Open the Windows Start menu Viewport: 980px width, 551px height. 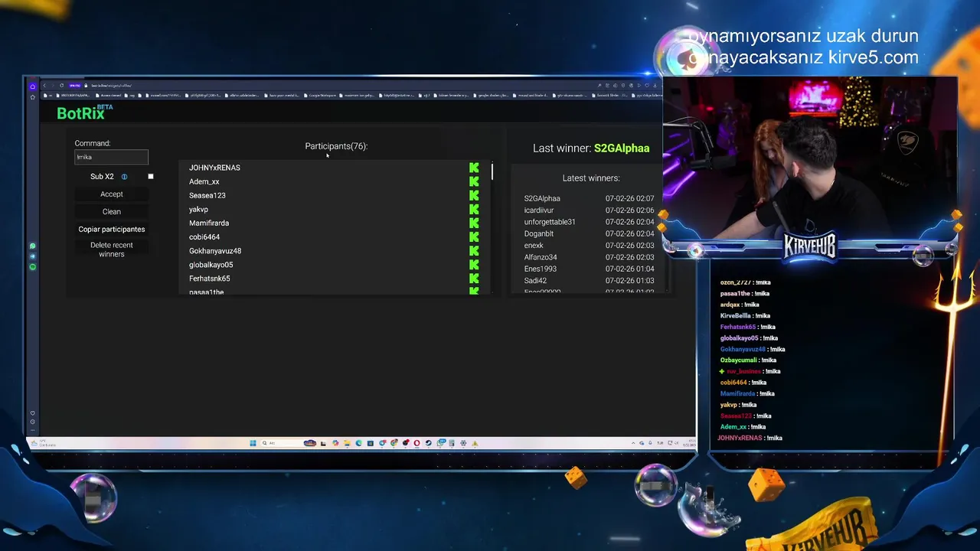[253, 443]
